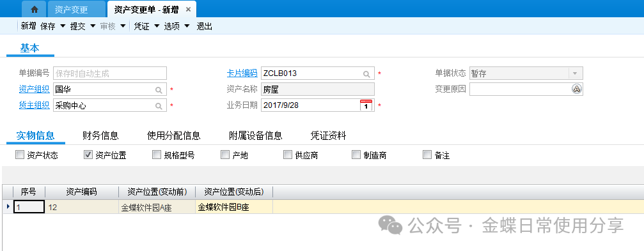Select the 资产位置(变动后) cell 金蝶软件园B座

click(x=234, y=207)
